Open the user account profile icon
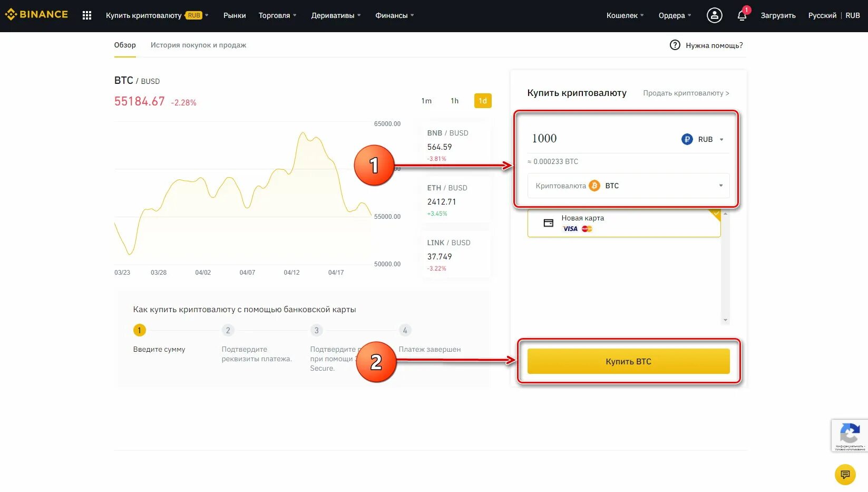The image size is (868, 492). pos(714,15)
